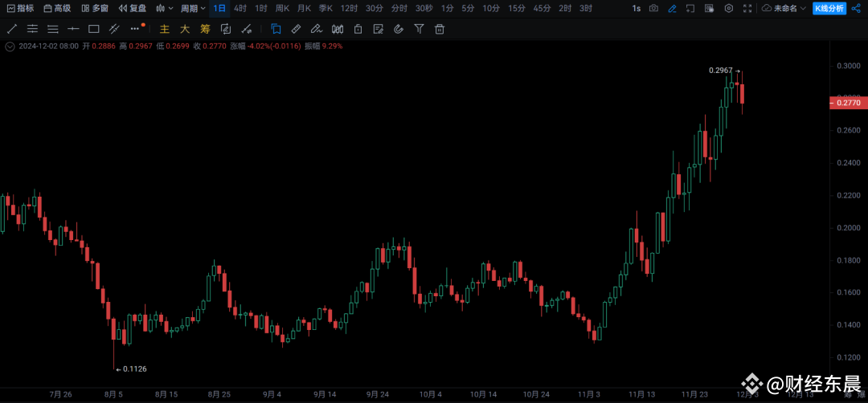Take a chart screenshot with camera icon

point(653,8)
